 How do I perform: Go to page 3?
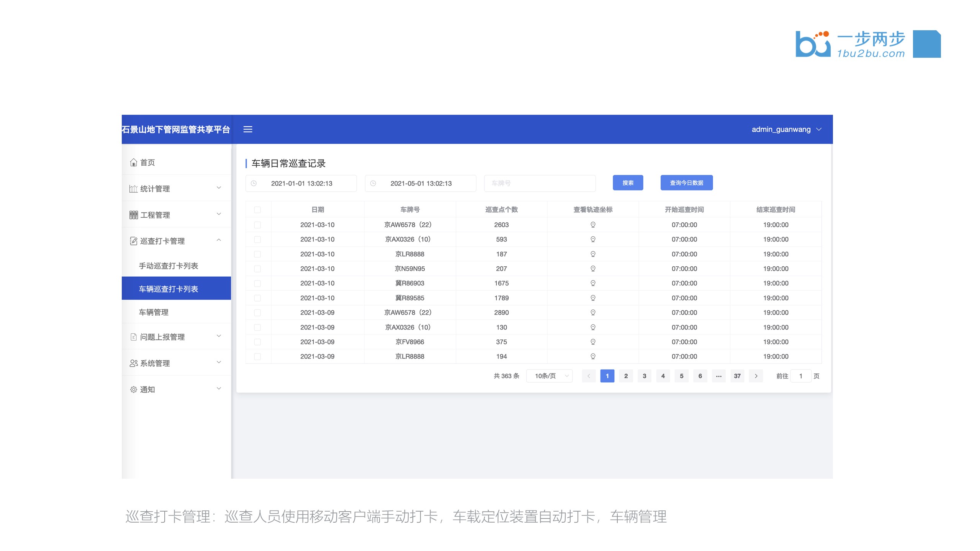pyautogui.click(x=645, y=376)
